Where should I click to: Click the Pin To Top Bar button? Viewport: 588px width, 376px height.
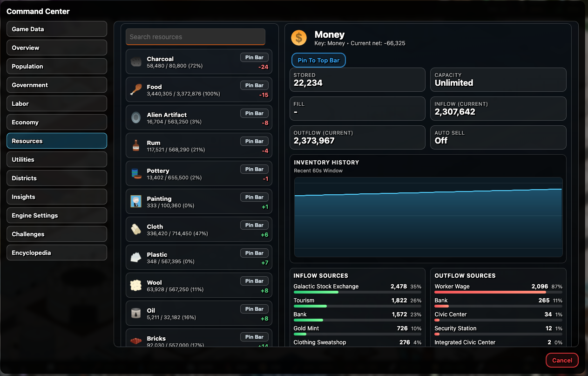(x=318, y=60)
